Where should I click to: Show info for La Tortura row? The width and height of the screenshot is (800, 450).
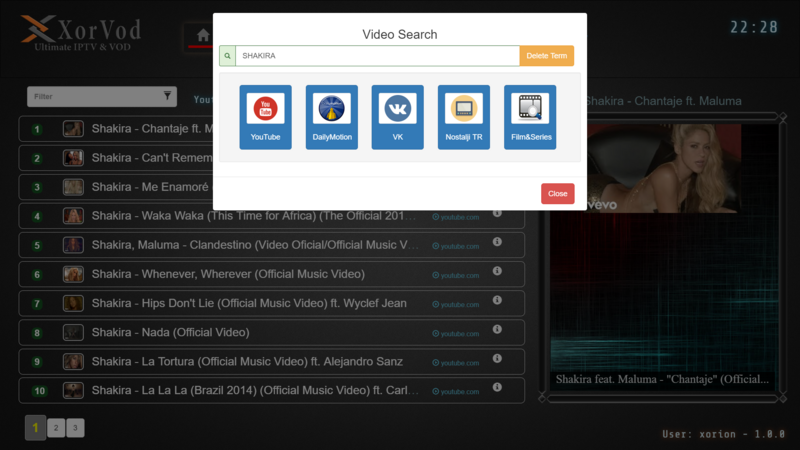(497, 358)
